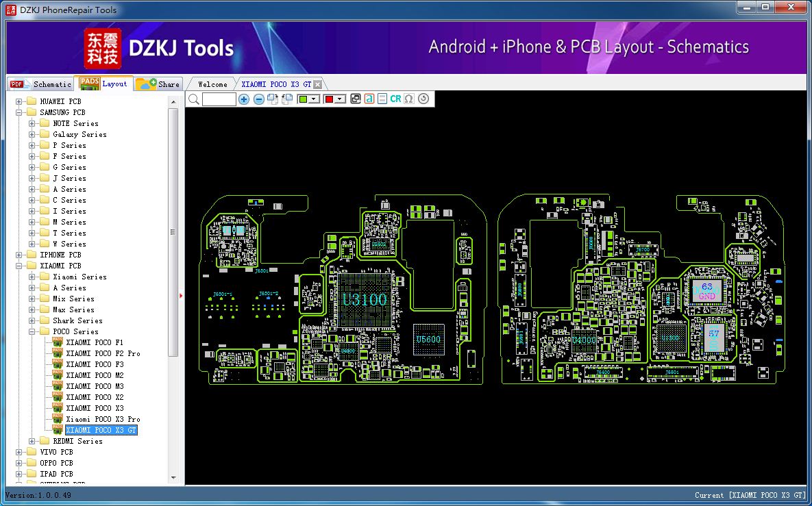Open the green color dropdown arrow
This screenshot has width=812, height=506.
[x=314, y=99]
